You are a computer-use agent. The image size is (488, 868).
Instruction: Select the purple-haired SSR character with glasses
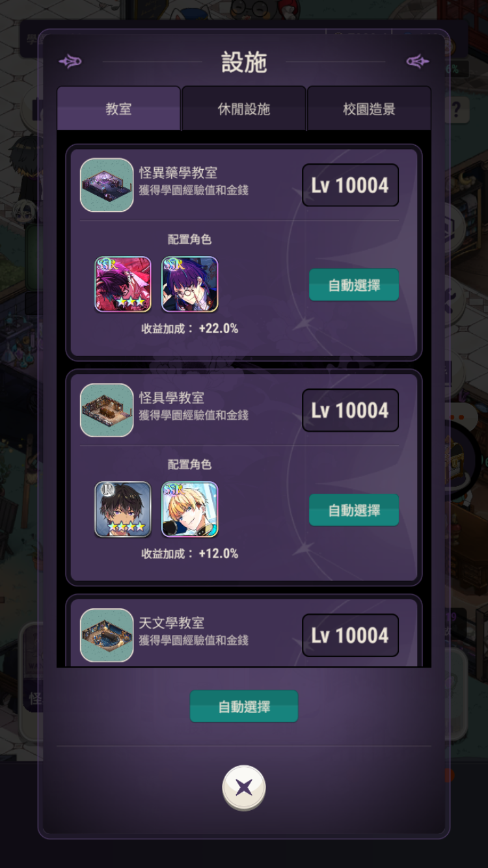[x=189, y=284]
